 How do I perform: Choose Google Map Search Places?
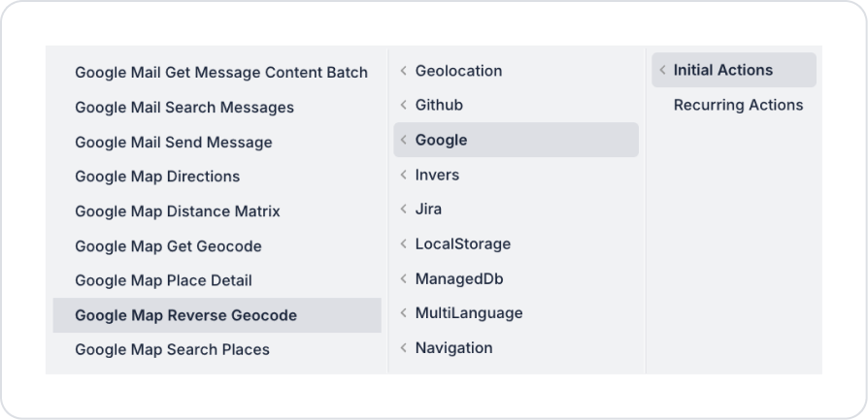pyautogui.click(x=172, y=349)
